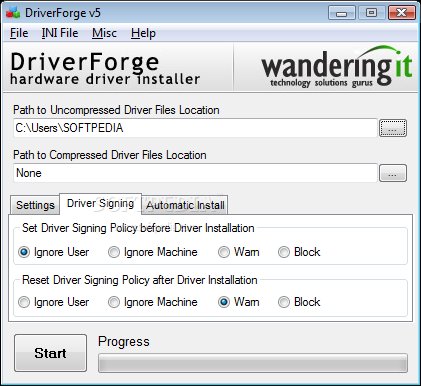Click the DriverForge app icon in title bar

click(13, 13)
